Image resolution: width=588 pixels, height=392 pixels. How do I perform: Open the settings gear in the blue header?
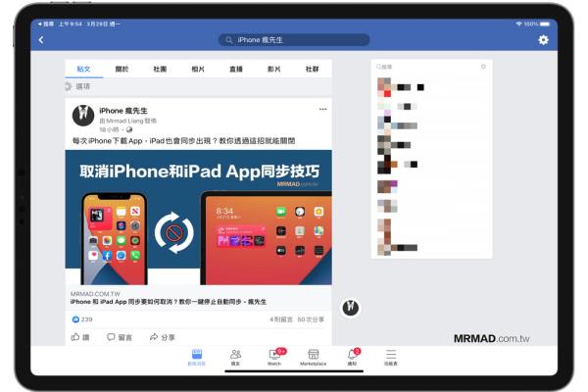[x=543, y=40]
